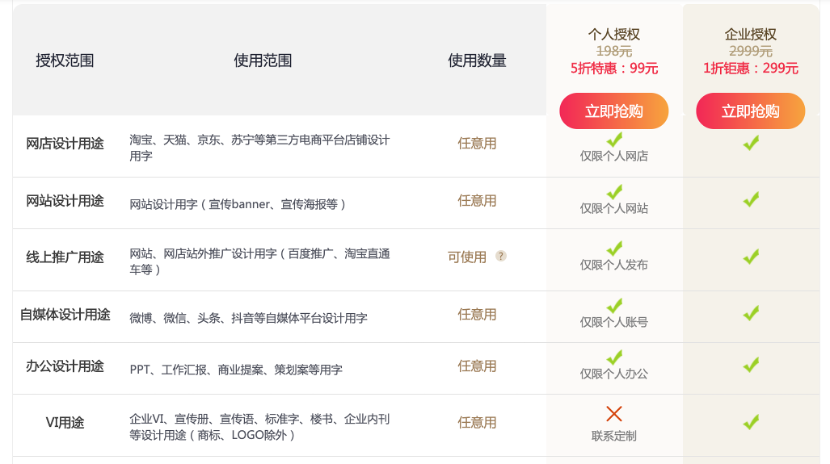
Task: Click 立即抢购 button under 个人授权
Action: point(614,111)
